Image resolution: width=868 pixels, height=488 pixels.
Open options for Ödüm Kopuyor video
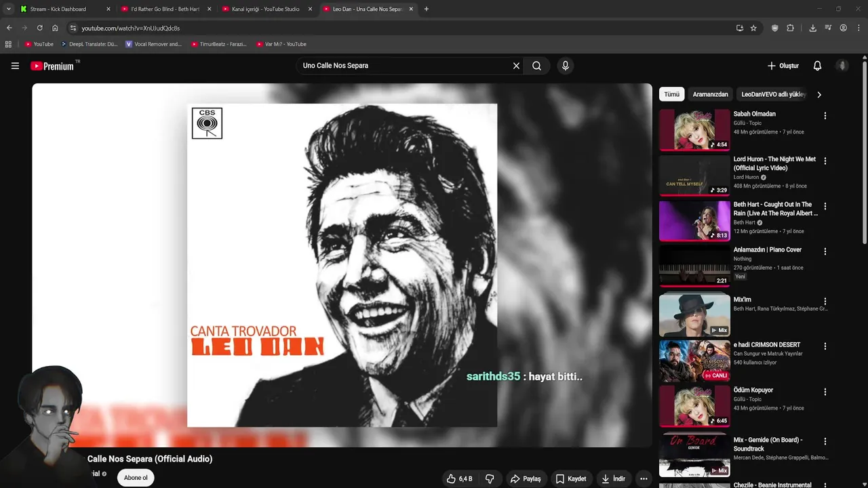click(825, 392)
